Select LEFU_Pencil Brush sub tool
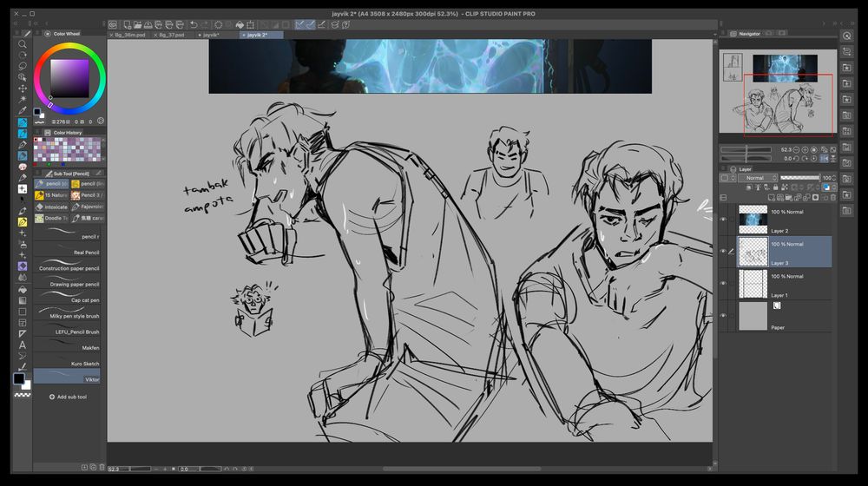 (67, 330)
